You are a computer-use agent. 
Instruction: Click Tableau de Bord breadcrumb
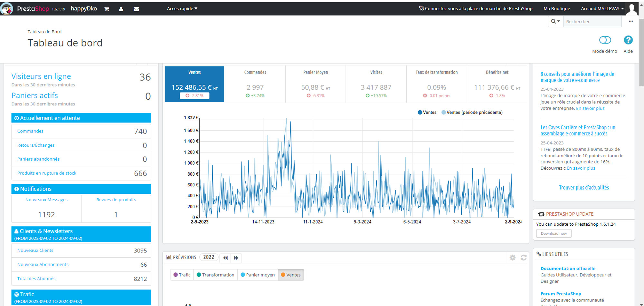(44, 32)
